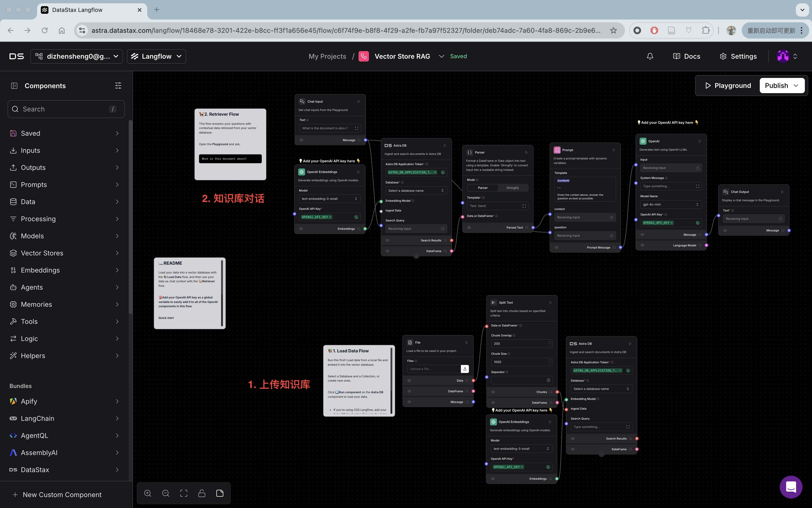Screen dimensions: 812x508
Task: Open the Langflow product dropdown
Action: (156, 56)
